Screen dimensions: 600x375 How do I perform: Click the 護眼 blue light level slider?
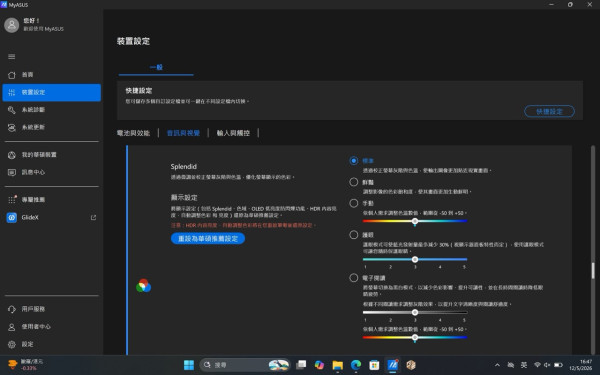pos(415,259)
